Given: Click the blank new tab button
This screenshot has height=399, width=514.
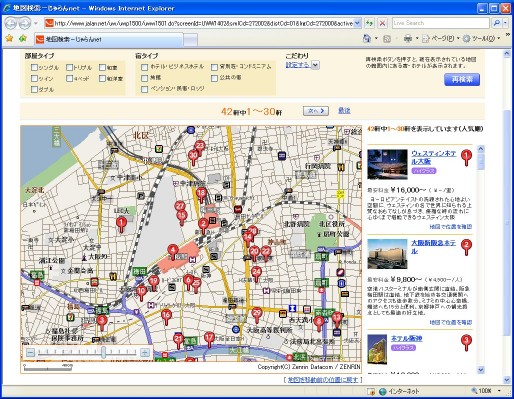Looking at the screenshot, I should [190, 40].
